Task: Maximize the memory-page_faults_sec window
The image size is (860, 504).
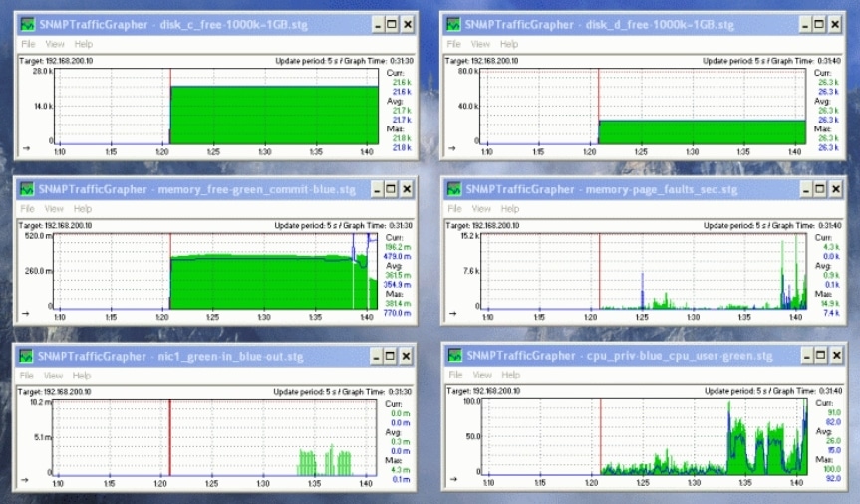Action: point(820,189)
